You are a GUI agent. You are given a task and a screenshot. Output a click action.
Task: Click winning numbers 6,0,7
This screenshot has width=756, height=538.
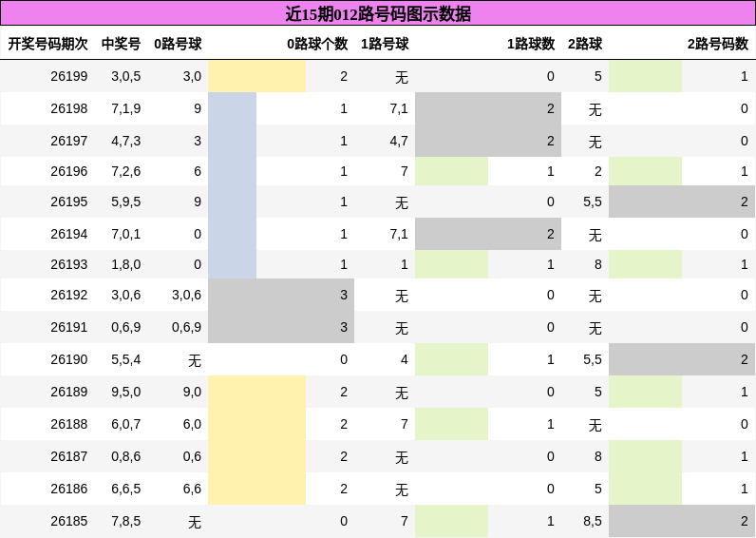point(125,424)
